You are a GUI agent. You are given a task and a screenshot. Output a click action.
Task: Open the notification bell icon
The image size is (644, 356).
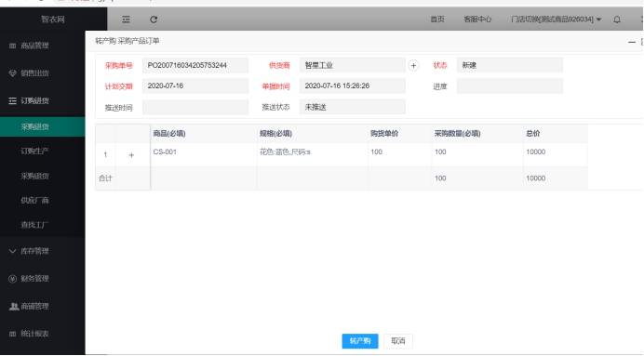tap(617, 20)
